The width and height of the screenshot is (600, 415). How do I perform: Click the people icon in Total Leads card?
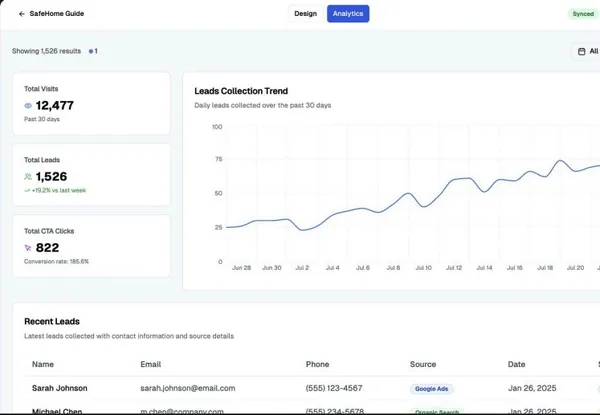(28, 177)
